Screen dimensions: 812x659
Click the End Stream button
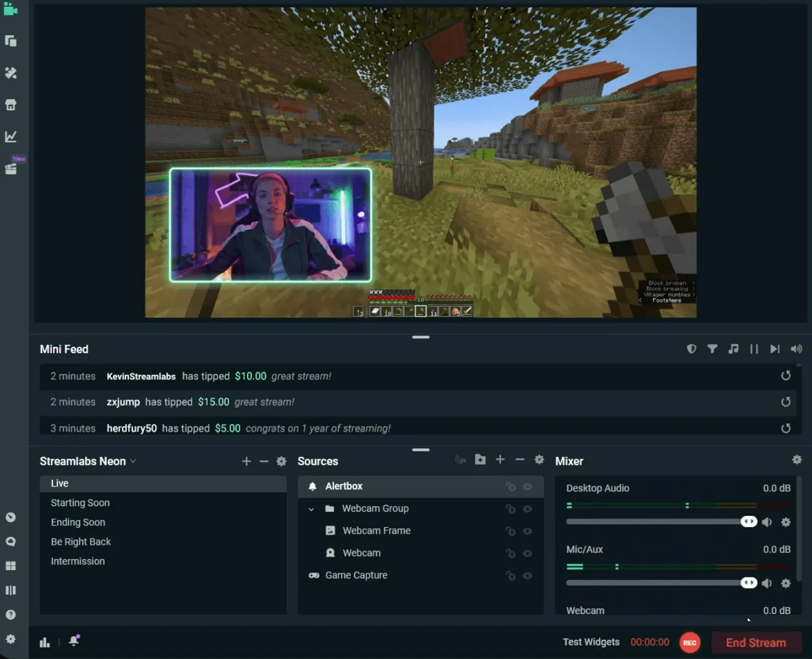(756, 642)
